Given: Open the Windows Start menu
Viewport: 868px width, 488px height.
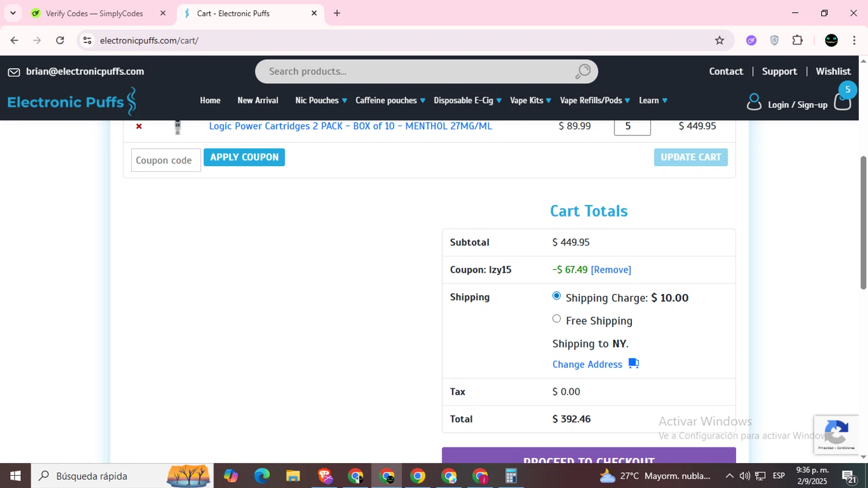Looking at the screenshot, I should (x=16, y=476).
